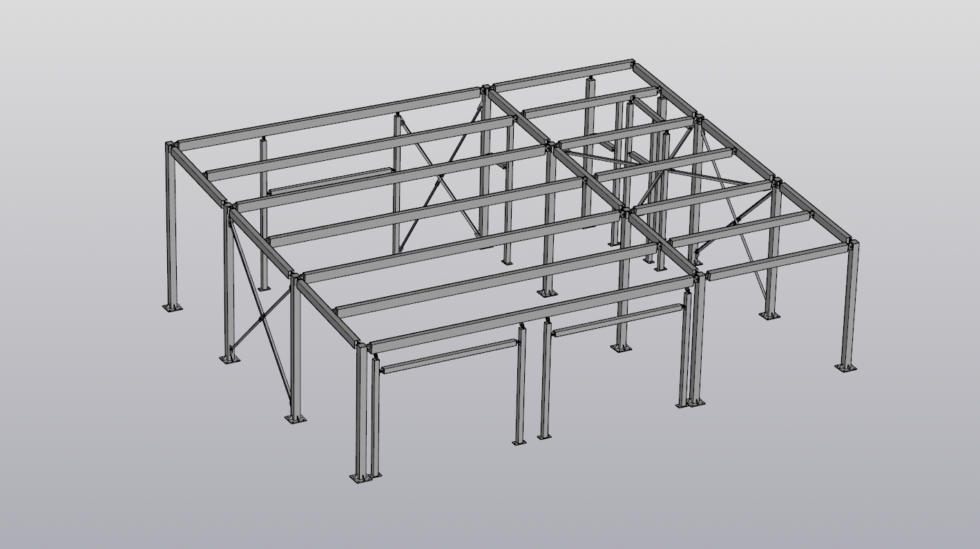This screenshot has height=549, width=980.
Task: Click the left side front column with bracing
Action: 296,345
